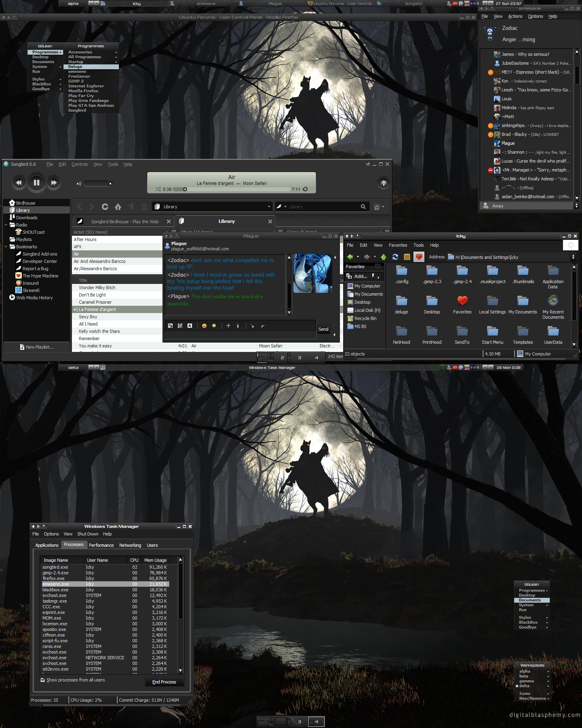Switch to Songbird Birdhouse tab
582x728 pixels.
pos(124,222)
